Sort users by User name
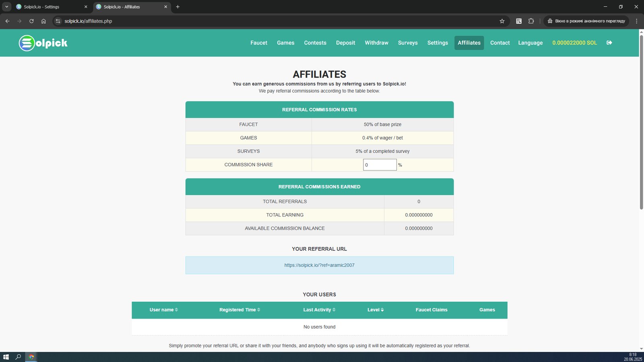Screen dimensions: 644x362 click(x=164, y=310)
